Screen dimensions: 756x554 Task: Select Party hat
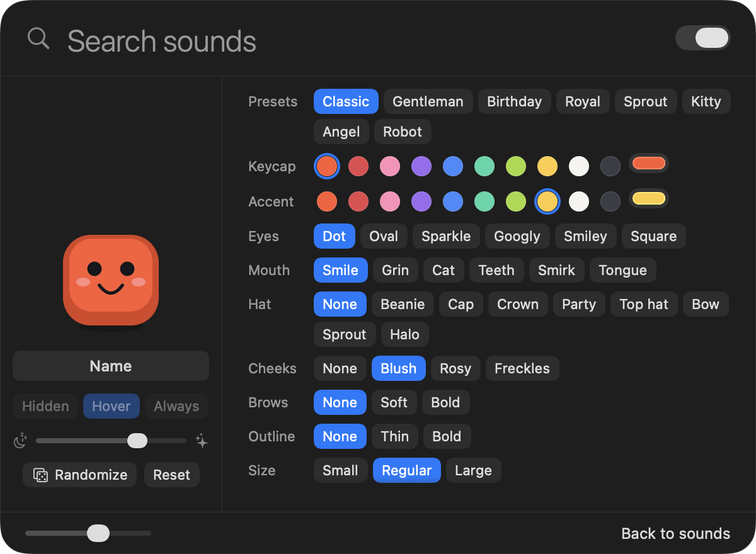coord(579,304)
